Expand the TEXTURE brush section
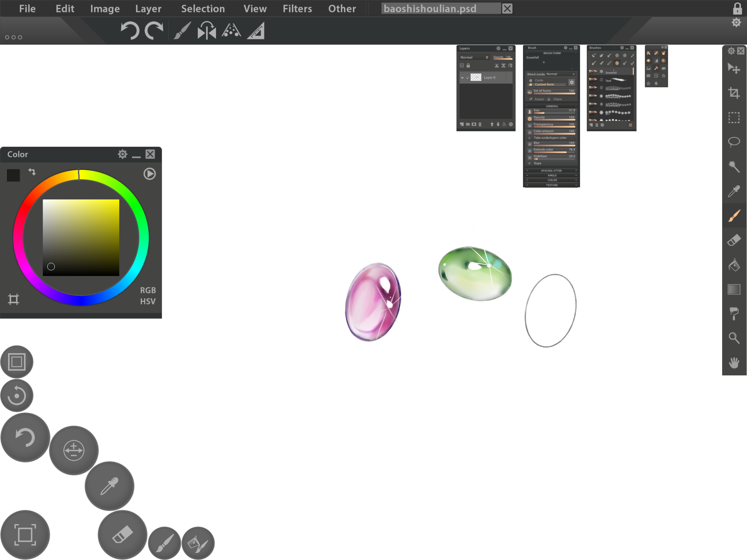The height and width of the screenshot is (560, 747). pyautogui.click(x=551, y=185)
